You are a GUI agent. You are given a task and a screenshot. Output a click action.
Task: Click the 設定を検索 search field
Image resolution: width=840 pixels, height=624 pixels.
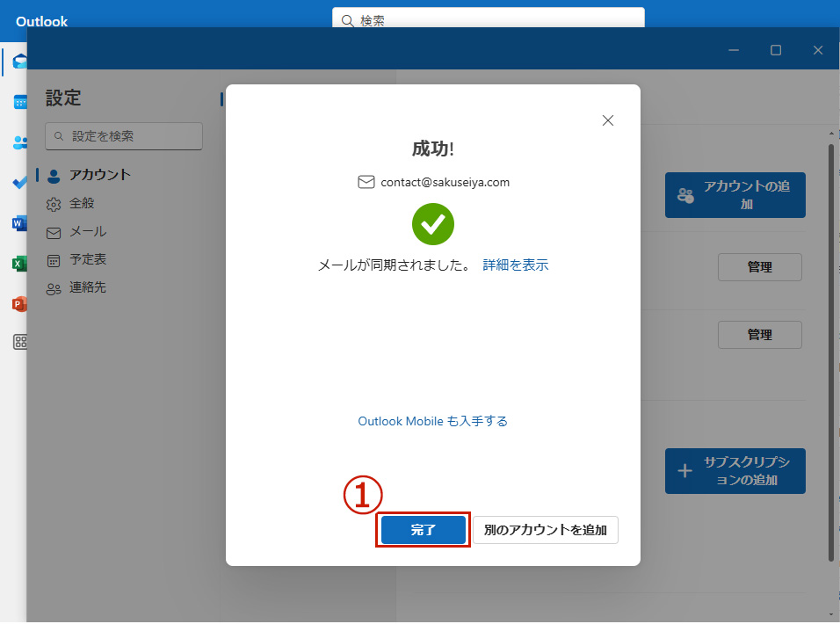(x=124, y=136)
